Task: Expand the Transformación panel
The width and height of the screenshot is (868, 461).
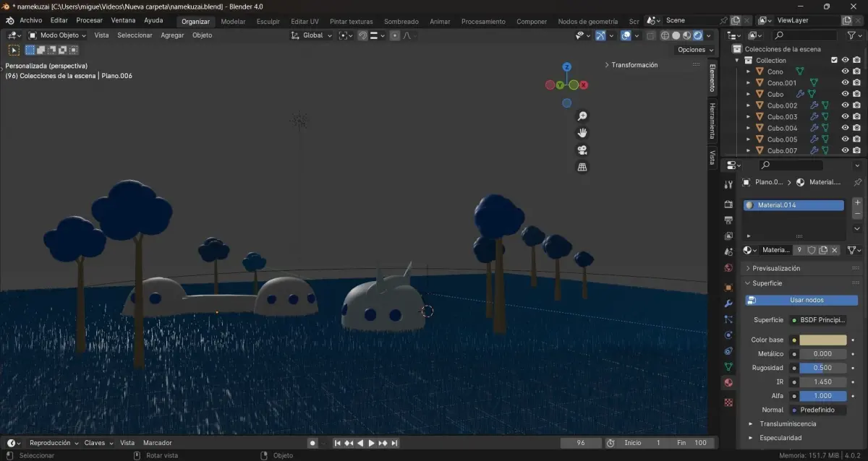Action: click(631, 65)
